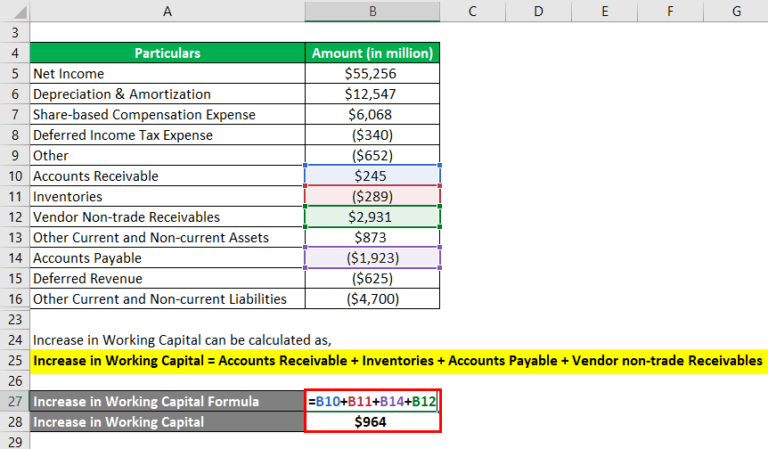Screen dimensions: 768x449
Task: Select column B header
Action: (x=372, y=11)
